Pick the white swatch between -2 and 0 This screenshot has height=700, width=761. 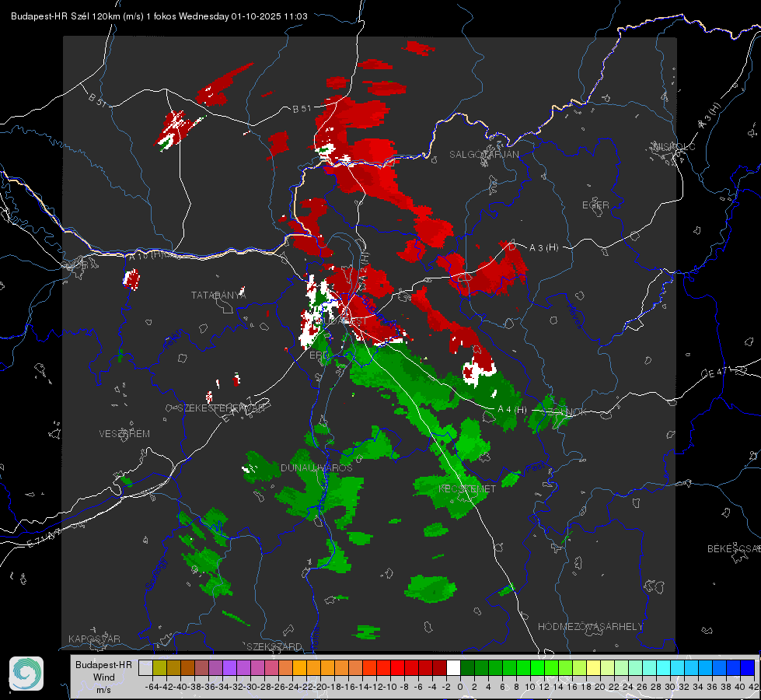453,667
